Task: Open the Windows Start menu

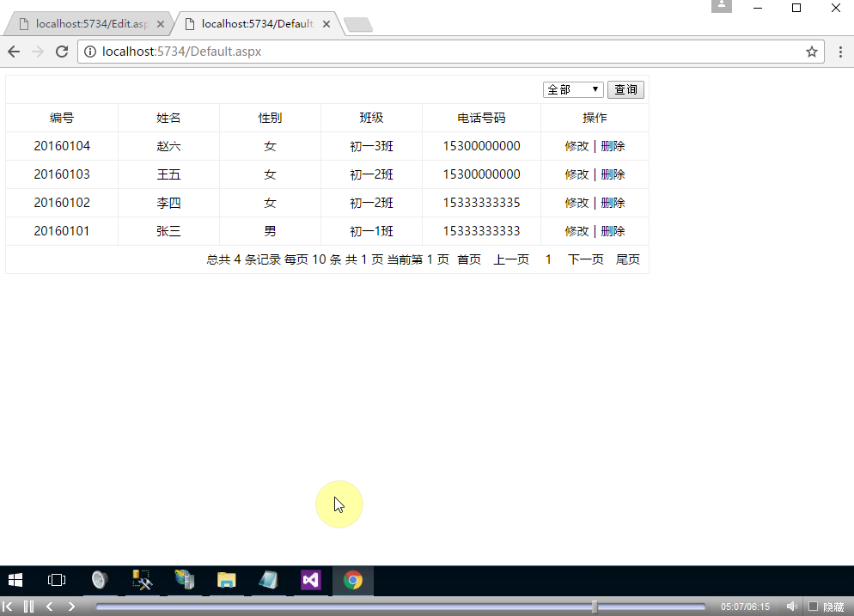Action: [15, 581]
